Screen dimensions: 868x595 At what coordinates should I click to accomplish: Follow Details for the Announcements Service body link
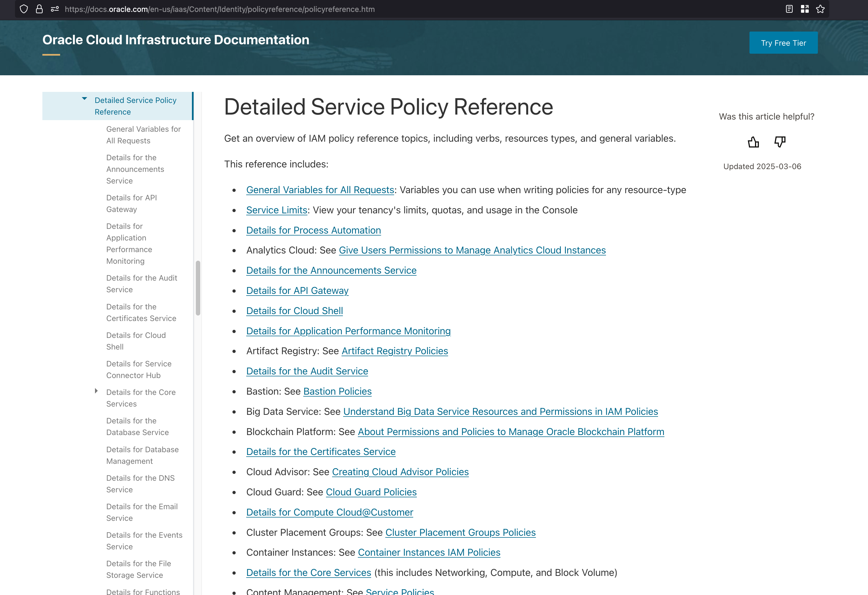tap(331, 270)
